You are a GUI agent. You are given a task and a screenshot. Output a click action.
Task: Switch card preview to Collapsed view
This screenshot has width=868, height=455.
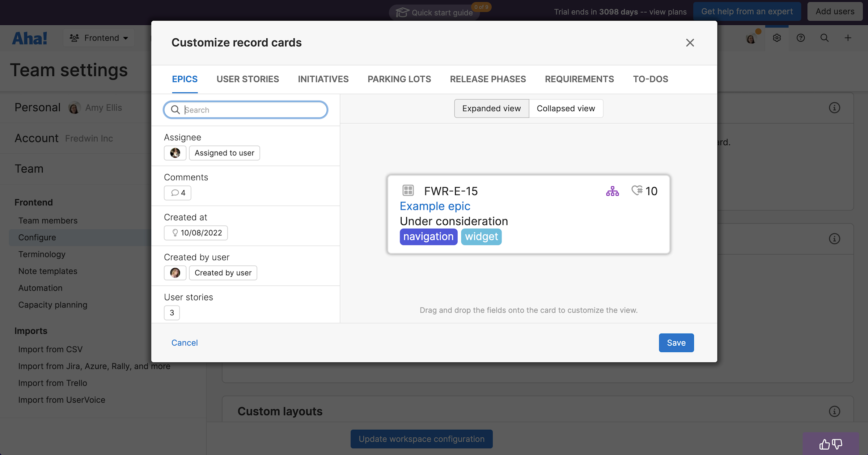tap(566, 108)
